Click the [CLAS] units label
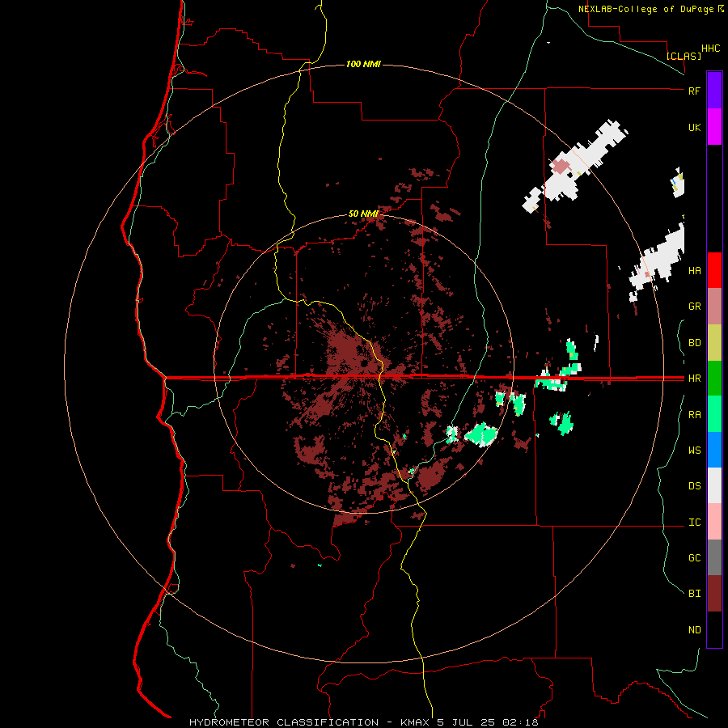The height and width of the screenshot is (728, 728). coord(684,56)
